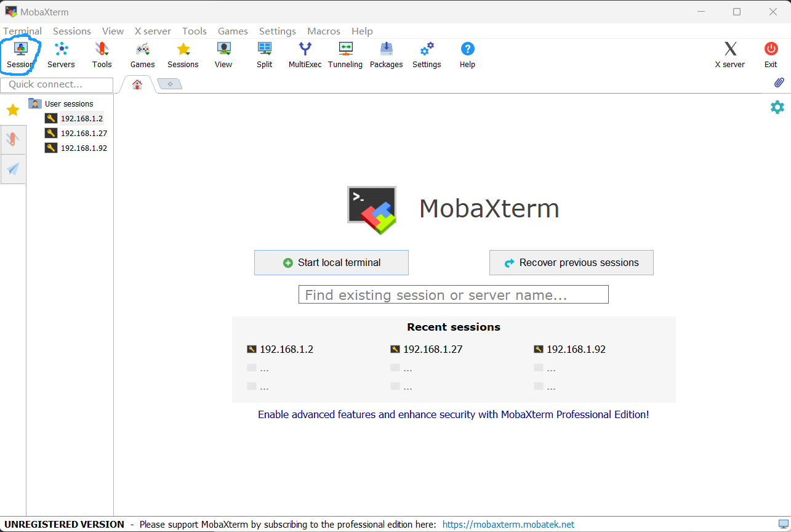Open the Games toolbar icon

[142, 55]
